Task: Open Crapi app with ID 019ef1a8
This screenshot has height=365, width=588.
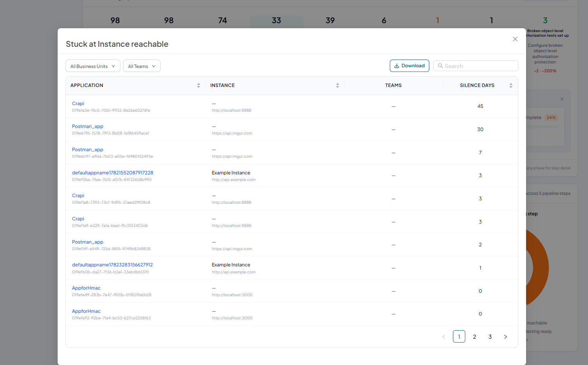Action: click(78, 196)
